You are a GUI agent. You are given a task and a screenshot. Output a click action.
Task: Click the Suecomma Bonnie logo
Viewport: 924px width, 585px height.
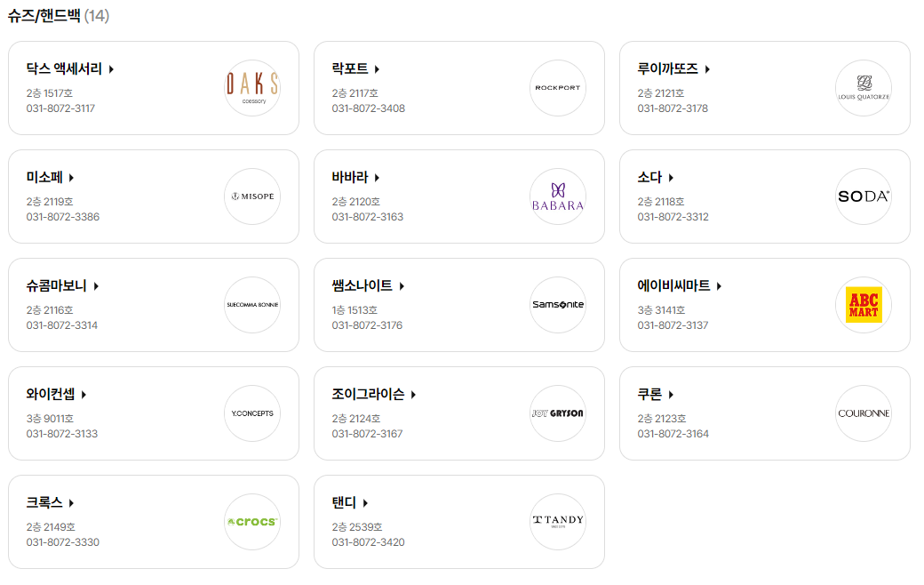click(252, 305)
